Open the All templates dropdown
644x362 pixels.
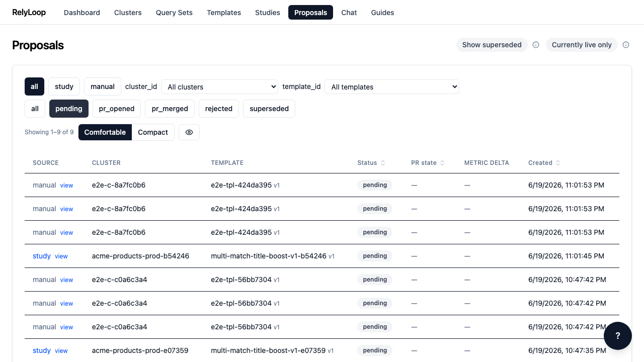pos(392,87)
